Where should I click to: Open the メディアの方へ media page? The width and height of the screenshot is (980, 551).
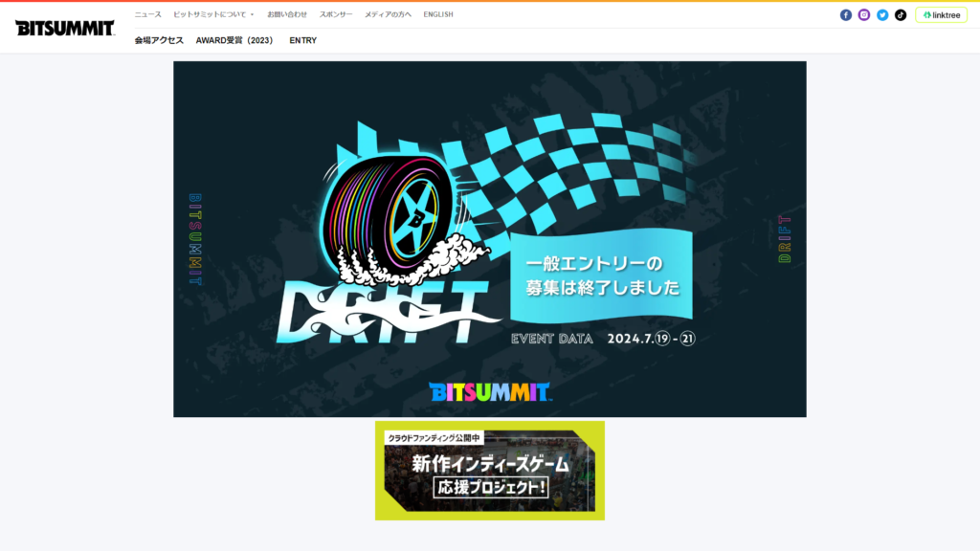pyautogui.click(x=389, y=14)
